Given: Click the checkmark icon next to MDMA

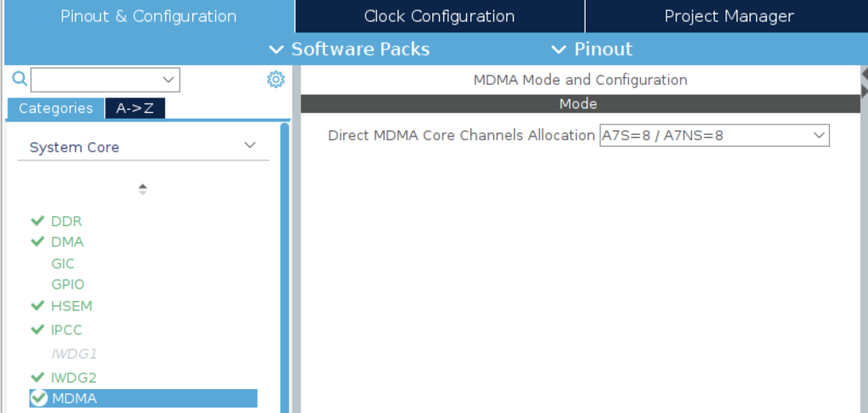Looking at the screenshot, I should 39,398.
